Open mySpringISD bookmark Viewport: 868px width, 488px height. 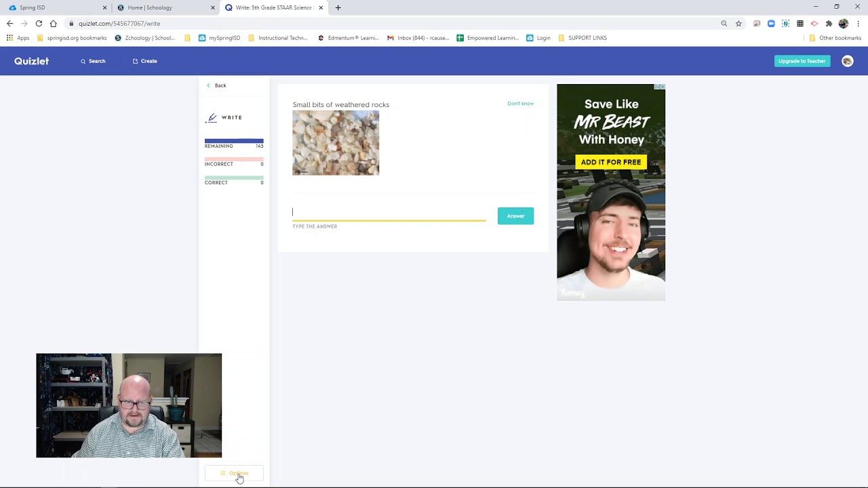pyautogui.click(x=219, y=38)
